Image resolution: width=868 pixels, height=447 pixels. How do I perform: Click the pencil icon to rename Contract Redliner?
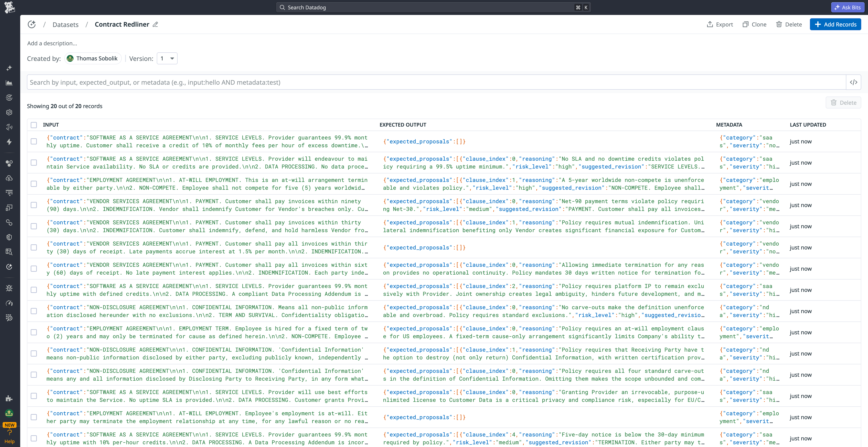pyautogui.click(x=155, y=24)
